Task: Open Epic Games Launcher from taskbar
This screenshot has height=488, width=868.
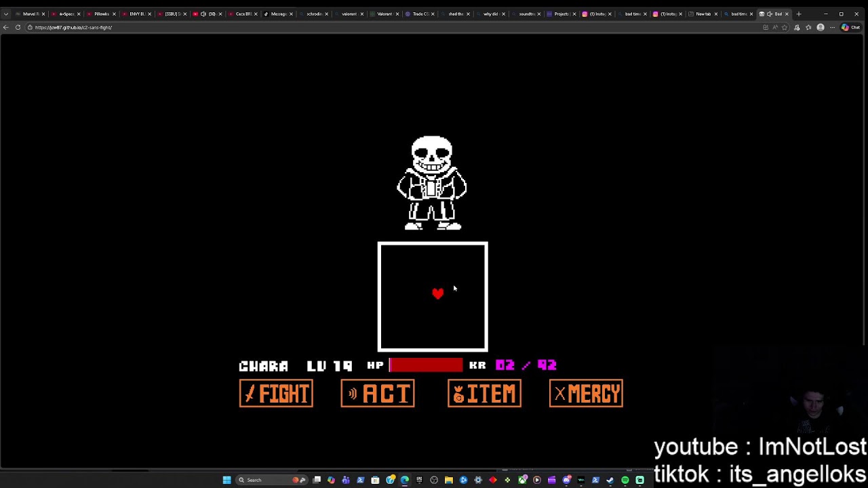Action: 419,480
